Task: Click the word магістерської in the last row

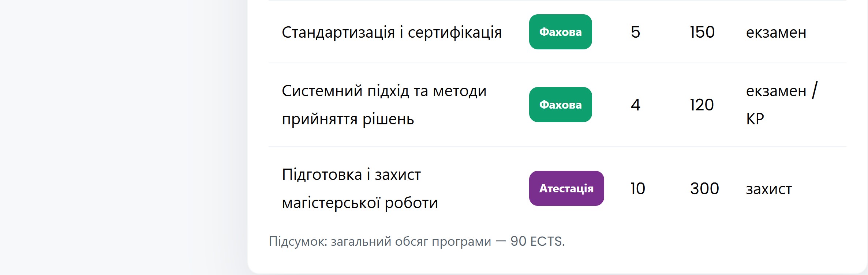Action: click(331, 203)
